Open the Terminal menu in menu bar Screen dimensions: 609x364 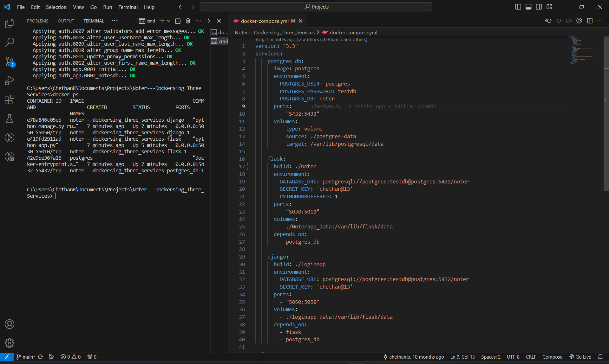point(128,7)
